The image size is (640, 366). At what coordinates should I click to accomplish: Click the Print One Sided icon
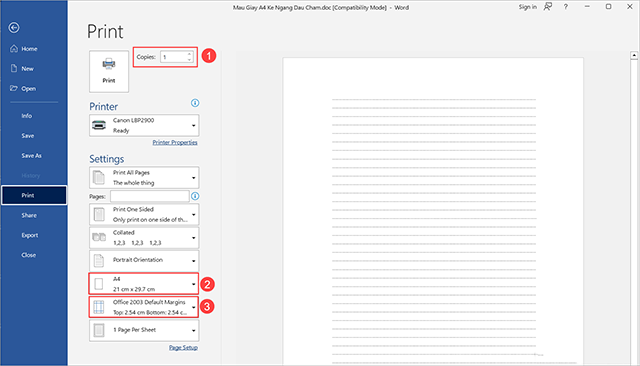tap(99, 214)
